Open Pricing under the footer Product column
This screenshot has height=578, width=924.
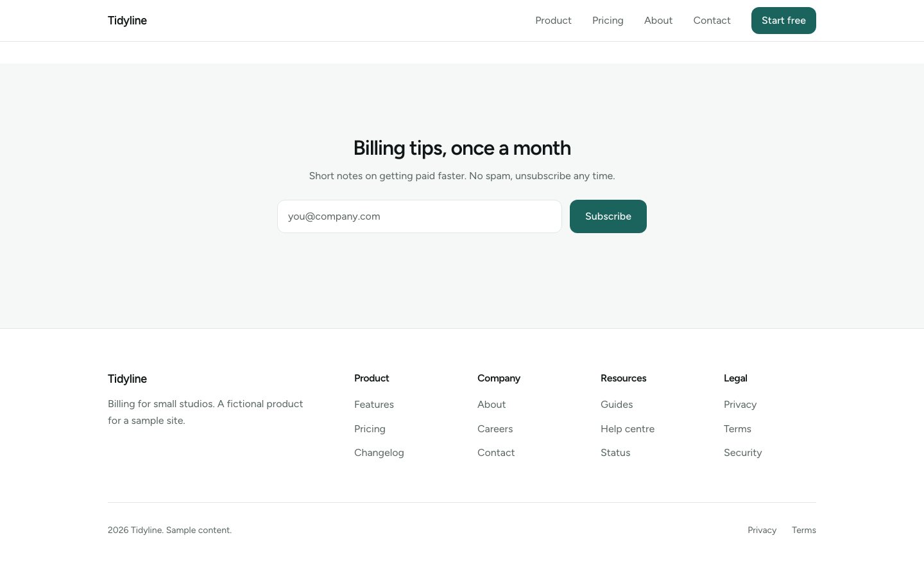click(x=370, y=429)
